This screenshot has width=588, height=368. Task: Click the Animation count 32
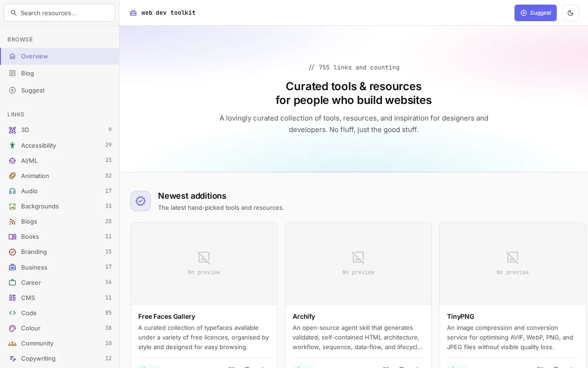coord(108,176)
